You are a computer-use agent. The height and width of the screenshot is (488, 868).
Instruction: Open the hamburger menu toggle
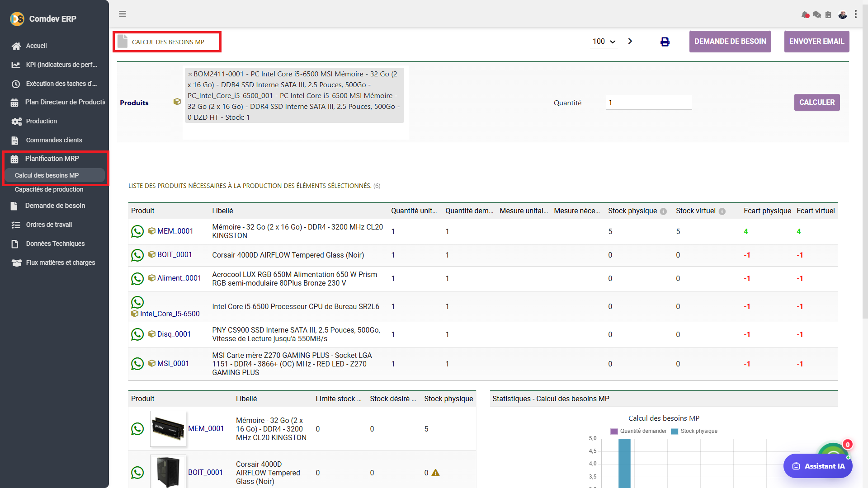tap(123, 14)
